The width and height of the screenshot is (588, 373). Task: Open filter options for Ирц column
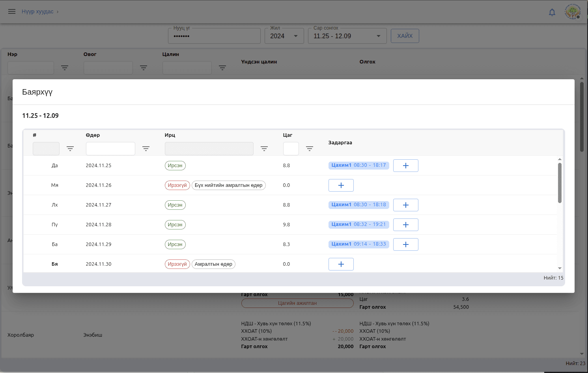(264, 149)
